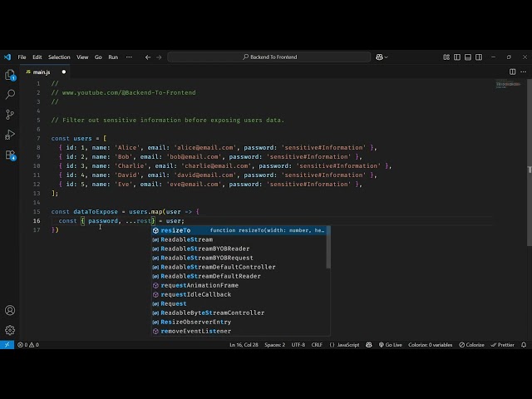Click Ln 16, Col 28 cursor position
The height and width of the screenshot is (399, 532).
click(x=244, y=345)
